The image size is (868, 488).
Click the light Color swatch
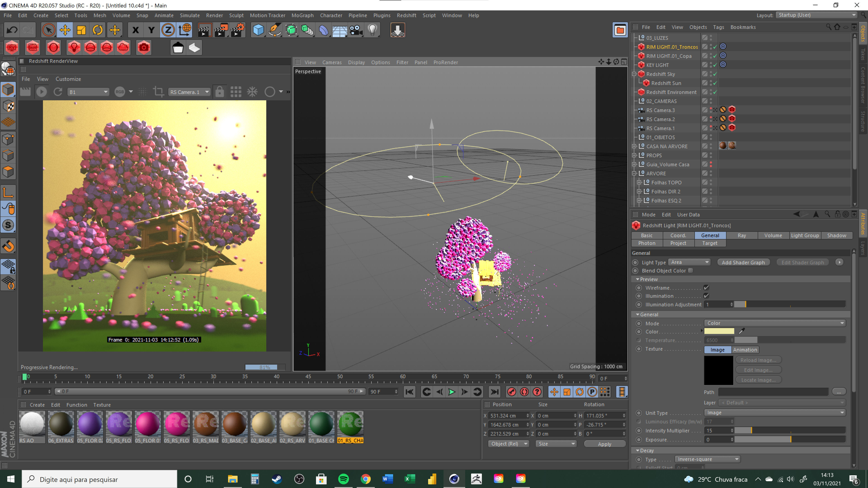(x=719, y=331)
